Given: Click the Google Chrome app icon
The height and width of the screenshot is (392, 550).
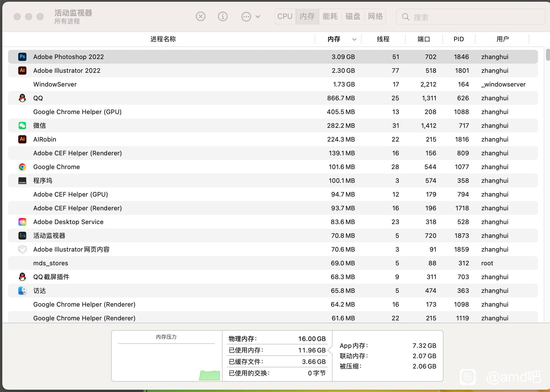Looking at the screenshot, I should point(22,167).
